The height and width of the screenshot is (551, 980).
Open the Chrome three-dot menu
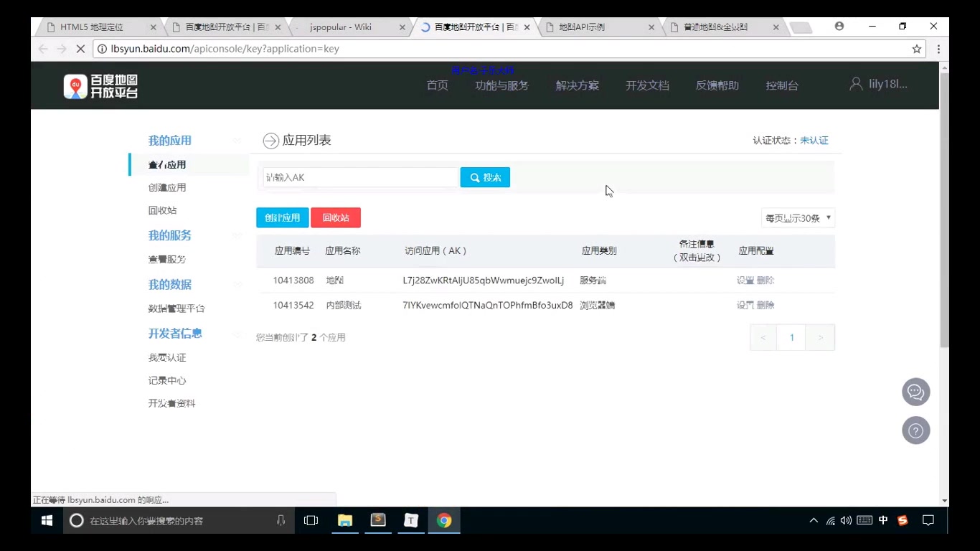(x=938, y=49)
